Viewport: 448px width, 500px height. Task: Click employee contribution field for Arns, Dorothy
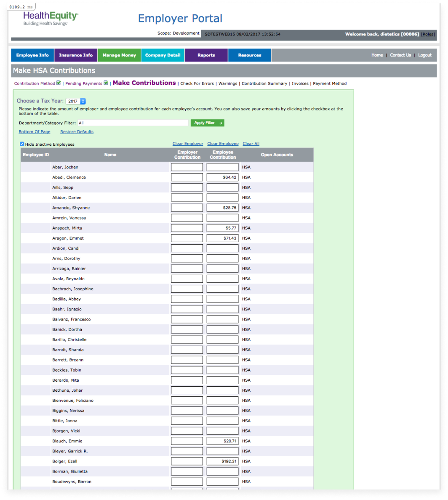pyautogui.click(x=222, y=259)
